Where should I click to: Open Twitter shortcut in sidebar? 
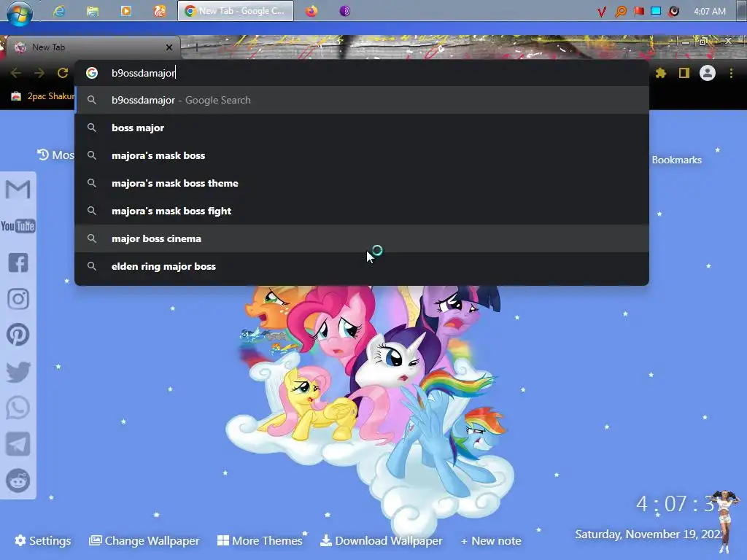18,372
